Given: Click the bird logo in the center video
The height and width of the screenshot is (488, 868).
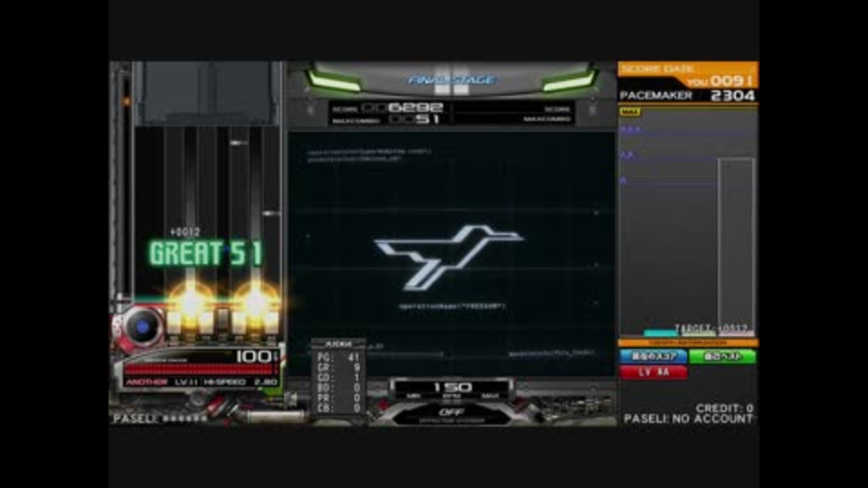Looking at the screenshot, I should tap(448, 257).
